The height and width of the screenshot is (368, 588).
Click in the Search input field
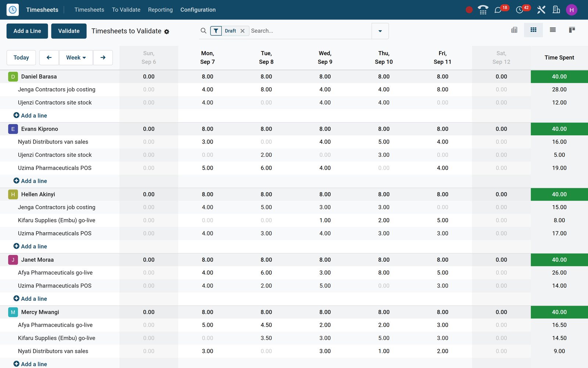pyautogui.click(x=310, y=31)
